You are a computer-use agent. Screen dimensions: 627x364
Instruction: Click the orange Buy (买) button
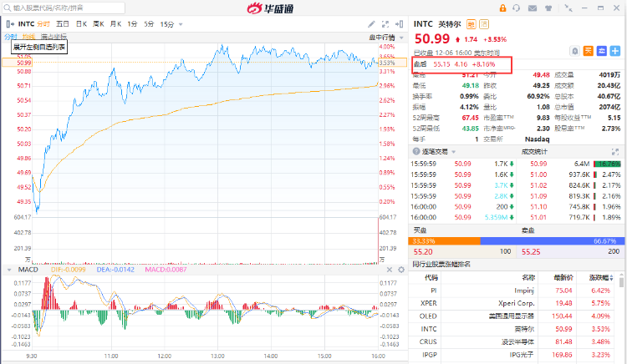(x=589, y=51)
